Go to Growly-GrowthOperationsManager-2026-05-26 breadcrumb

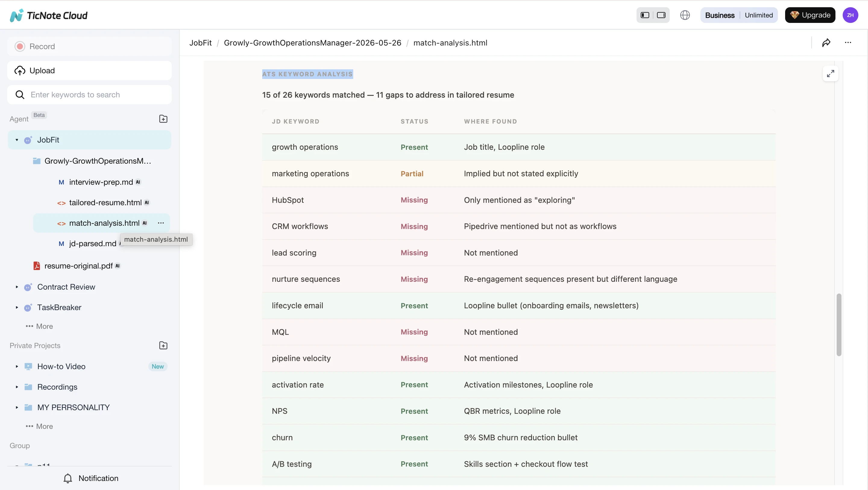click(312, 43)
